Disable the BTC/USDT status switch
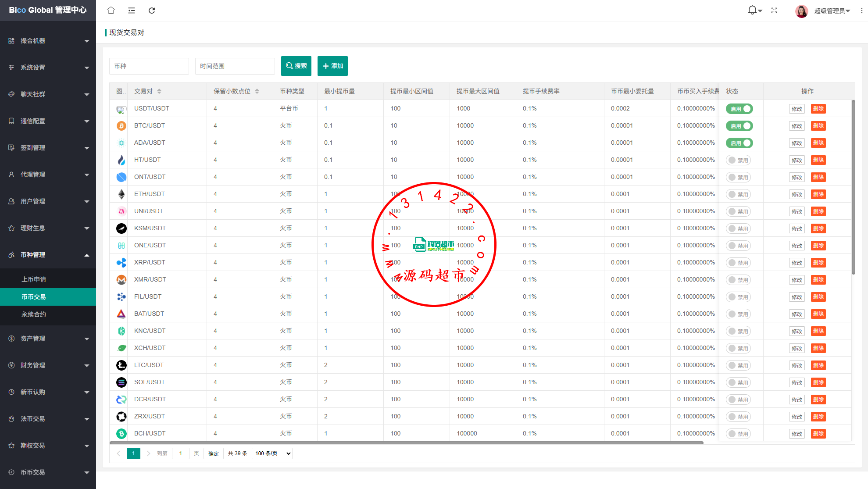The image size is (868, 489). coord(739,126)
